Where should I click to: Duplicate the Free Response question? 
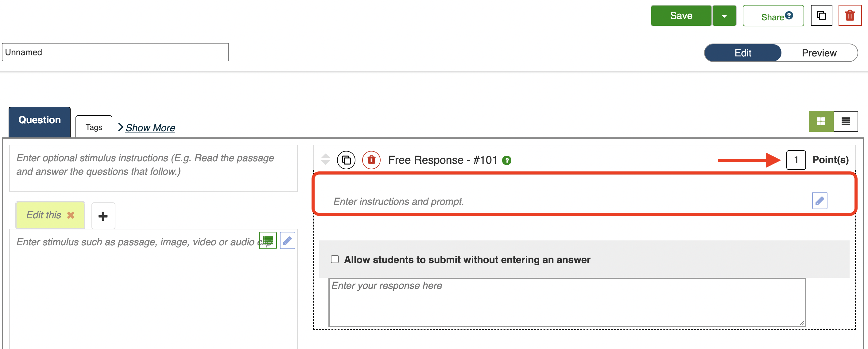click(x=346, y=160)
